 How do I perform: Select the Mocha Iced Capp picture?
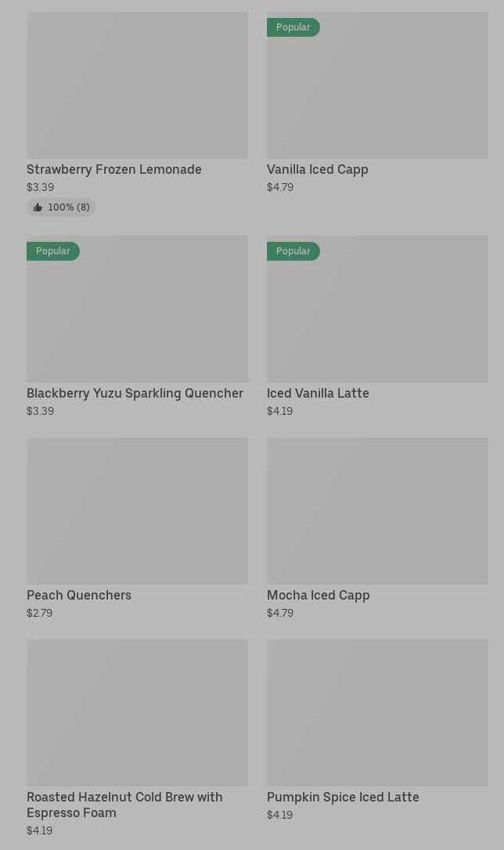(377, 510)
